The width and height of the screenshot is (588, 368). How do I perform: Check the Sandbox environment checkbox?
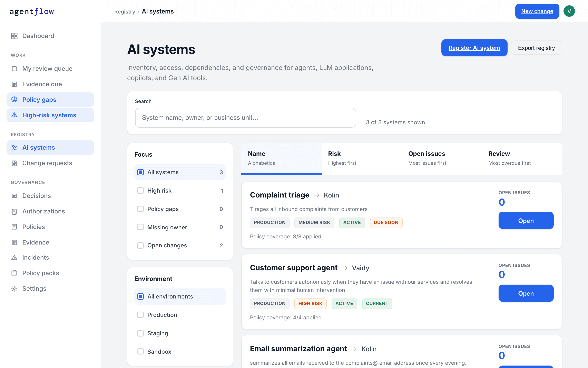pos(140,351)
